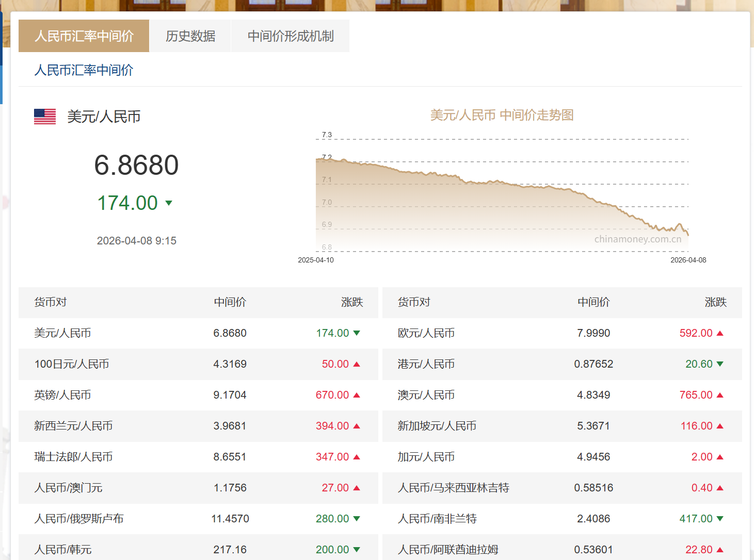Image resolution: width=754 pixels, height=560 pixels.
Task: Select the 瑞士法郎/人民币 row
Action: pyautogui.click(x=198, y=457)
